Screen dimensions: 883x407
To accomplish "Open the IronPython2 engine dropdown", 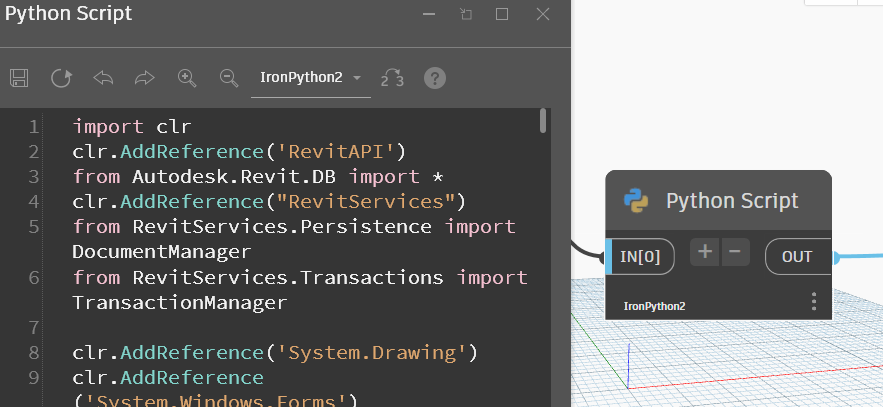I will click(310, 77).
